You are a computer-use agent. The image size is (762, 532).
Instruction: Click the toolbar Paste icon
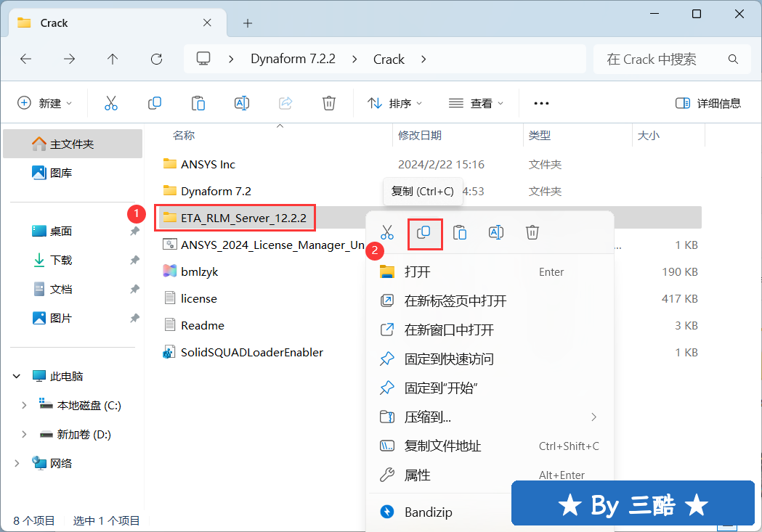tap(198, 103)
